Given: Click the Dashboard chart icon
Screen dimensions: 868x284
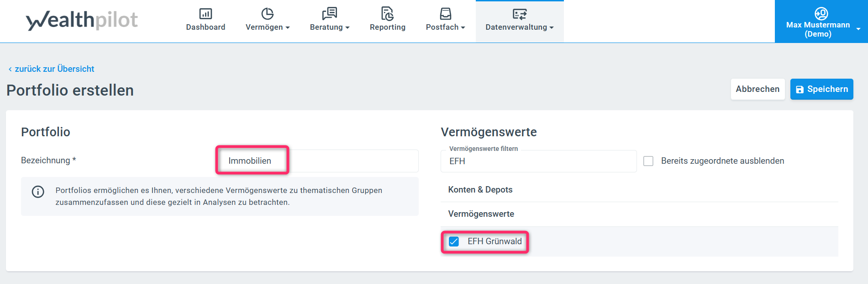Looking at the screenshot, I should click(205, 14).
